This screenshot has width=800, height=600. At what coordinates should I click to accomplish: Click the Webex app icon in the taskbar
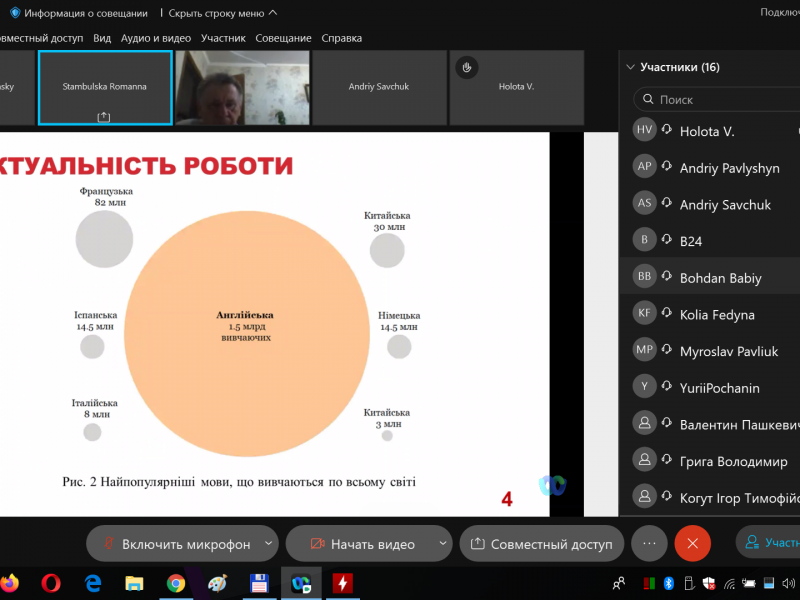click(x=301, y=583)
